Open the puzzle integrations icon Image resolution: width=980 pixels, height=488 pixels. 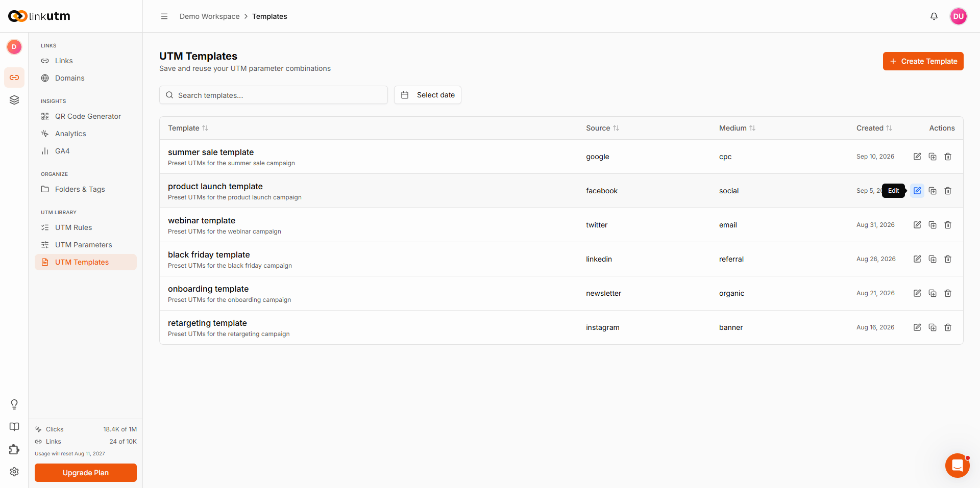tap(14, 449)
